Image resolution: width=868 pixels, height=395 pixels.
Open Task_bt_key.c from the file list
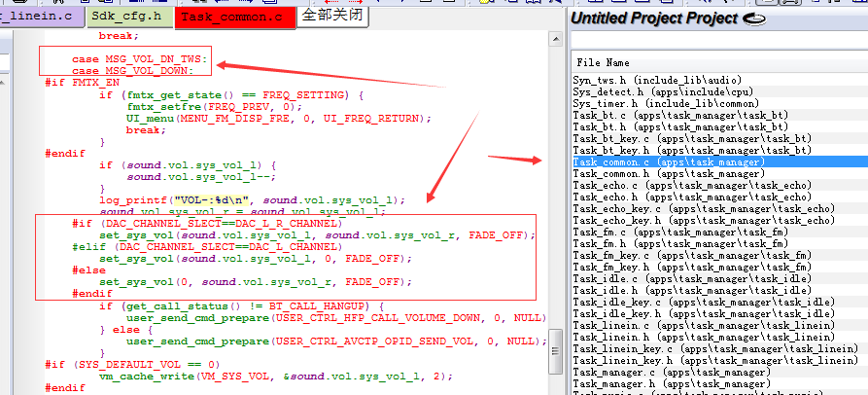692,138
